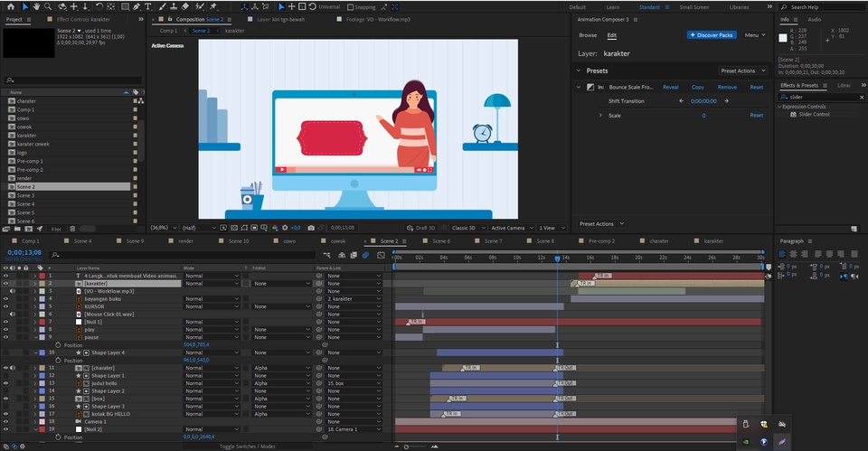
Task: Click the composition mini-flowchart icon
Action: point(326,255)
